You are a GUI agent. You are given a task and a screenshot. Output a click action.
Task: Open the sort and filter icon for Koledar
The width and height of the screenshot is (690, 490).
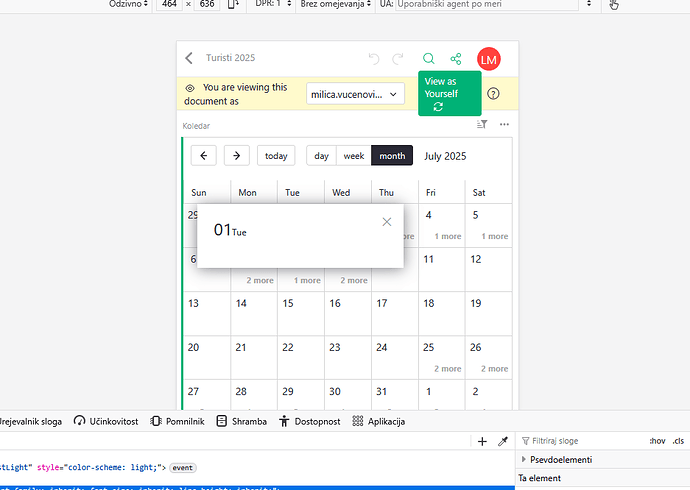coord(482,124)
